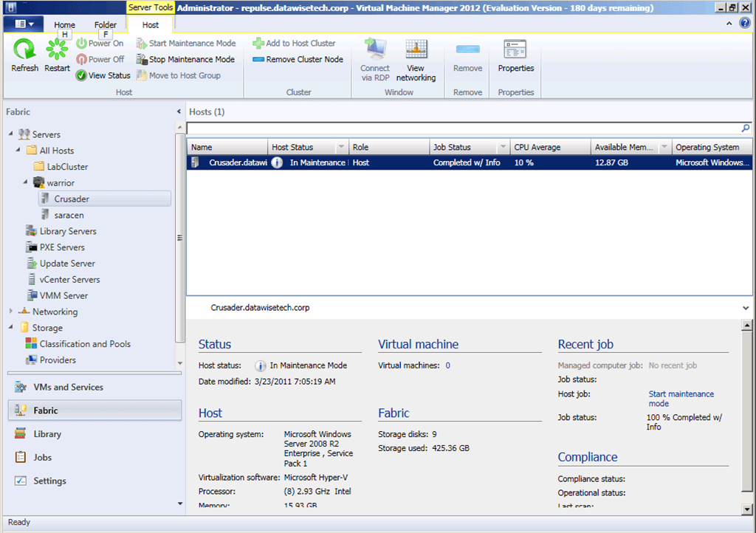The image size is (756, 533).
Task: Click the Classification and Pools icon
Action: (x=31, y=343)
